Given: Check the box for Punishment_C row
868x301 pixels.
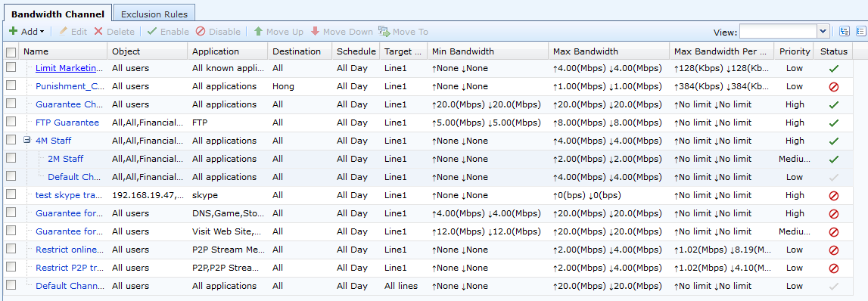Looking at the screenshot, I should [11, 85].
